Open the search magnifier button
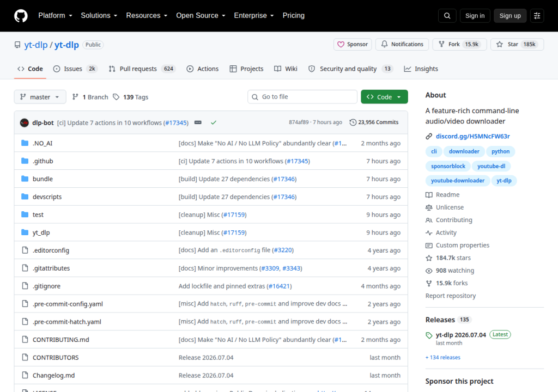 click(447, 16)
